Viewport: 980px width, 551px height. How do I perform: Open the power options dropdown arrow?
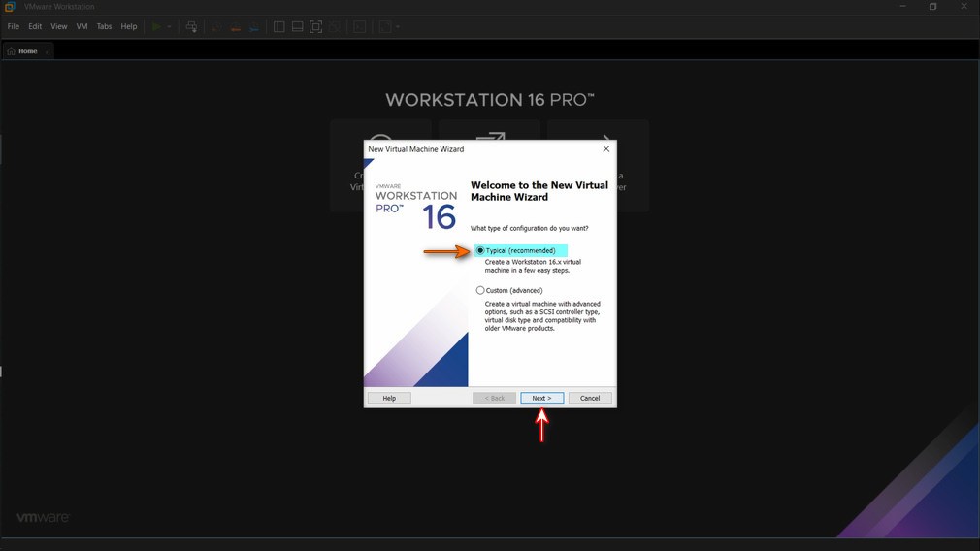pyautogui.click(x=170, y=27)
